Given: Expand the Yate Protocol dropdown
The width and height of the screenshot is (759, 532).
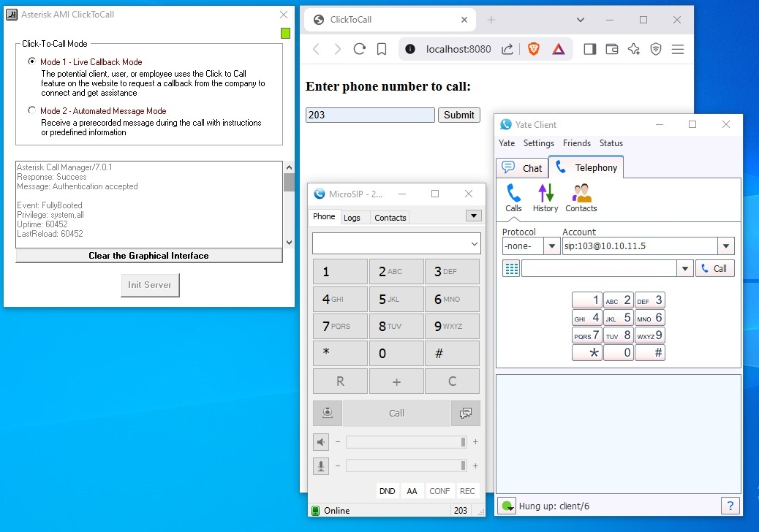Looking at the screenshot, I should [552, 246].
